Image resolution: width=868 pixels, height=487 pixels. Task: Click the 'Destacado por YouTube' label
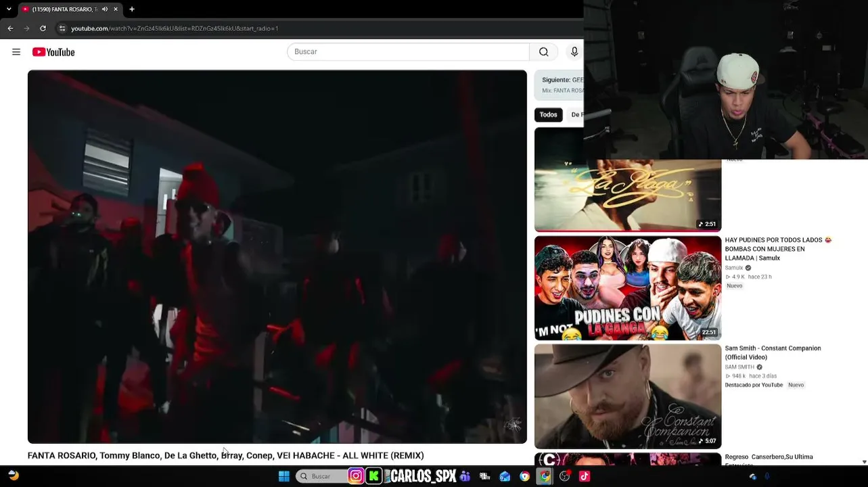[x=754, y=385]
